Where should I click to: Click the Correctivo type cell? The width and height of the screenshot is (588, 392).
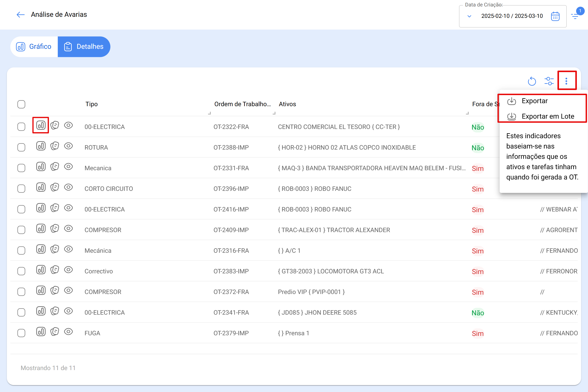(x=98, y=271)
